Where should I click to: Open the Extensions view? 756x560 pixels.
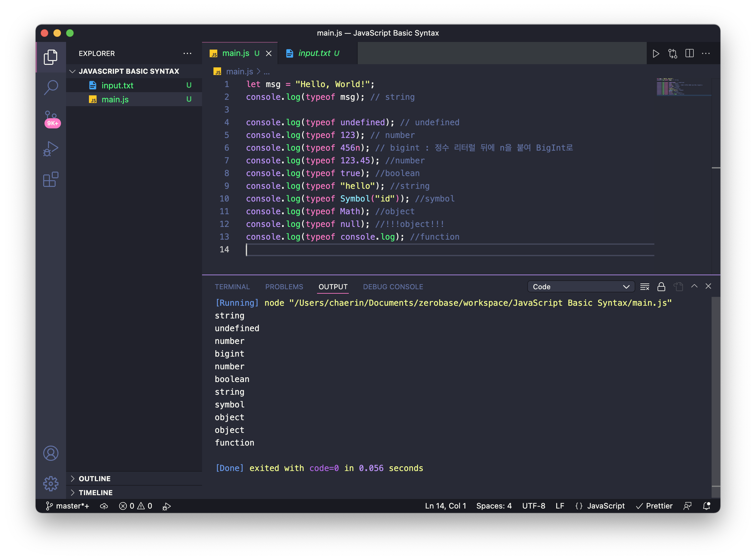point(51,179)
